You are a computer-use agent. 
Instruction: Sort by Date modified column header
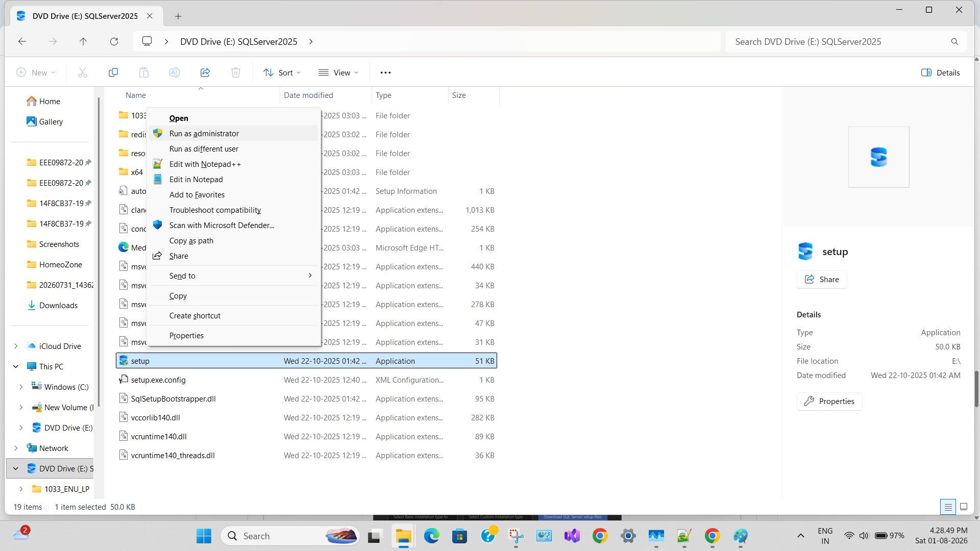[326, 95]
